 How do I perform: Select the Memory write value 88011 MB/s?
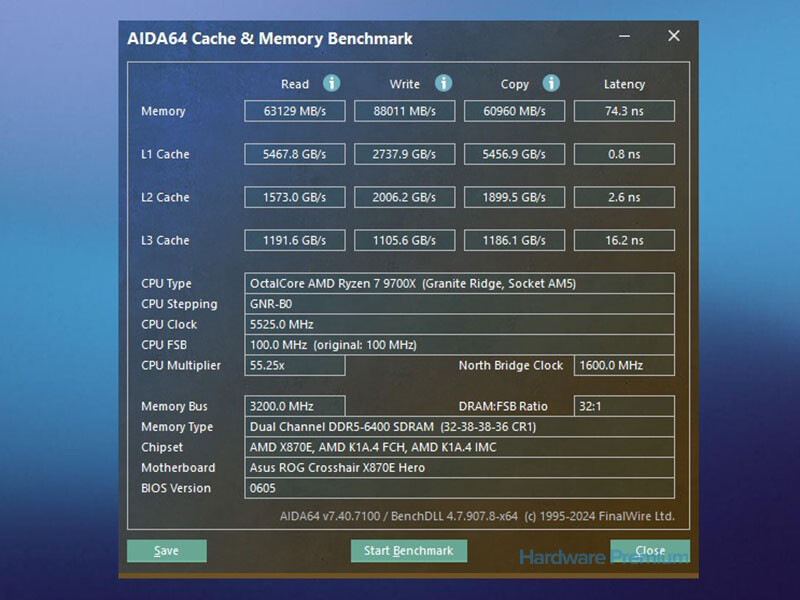(x=405, y=111)
